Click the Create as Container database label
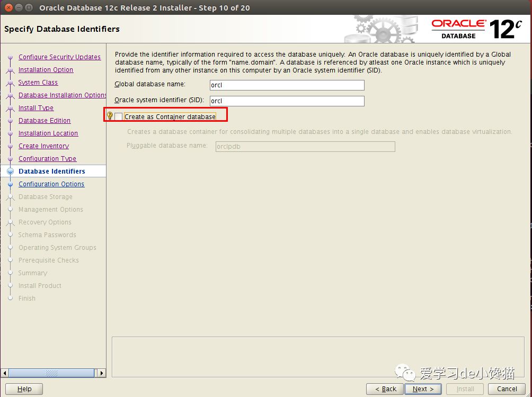Image resolution: width=532 pixels, height=397 pixels. click(170, 116)
